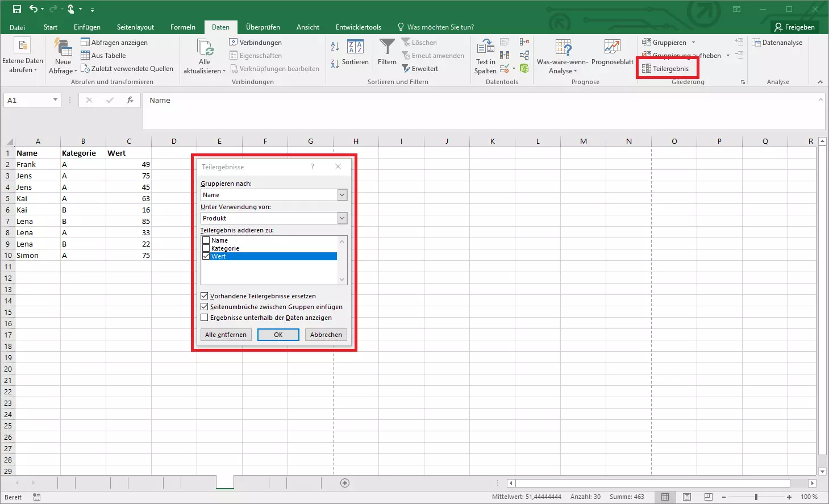Screen dimensions: 829x504
Task: Undo the last action
Action: 34,9
